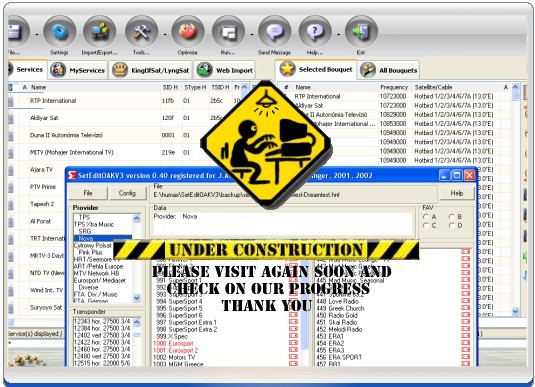Click the Help button in SetEditOAKV3
Image resolution: width=535 pixels, height=387 pixels.
click(457, 194)
